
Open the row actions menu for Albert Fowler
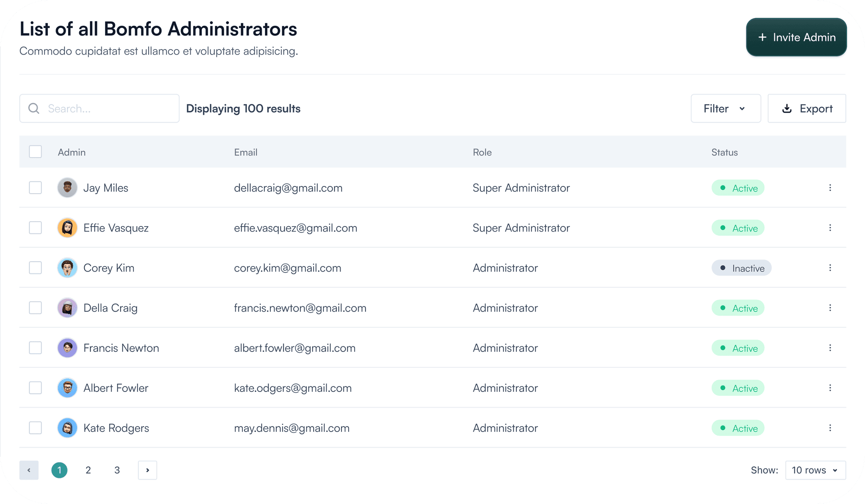[830, 388]
